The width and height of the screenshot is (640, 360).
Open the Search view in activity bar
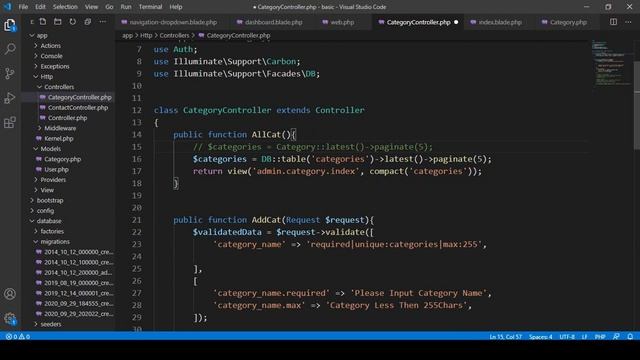(10, 49)
